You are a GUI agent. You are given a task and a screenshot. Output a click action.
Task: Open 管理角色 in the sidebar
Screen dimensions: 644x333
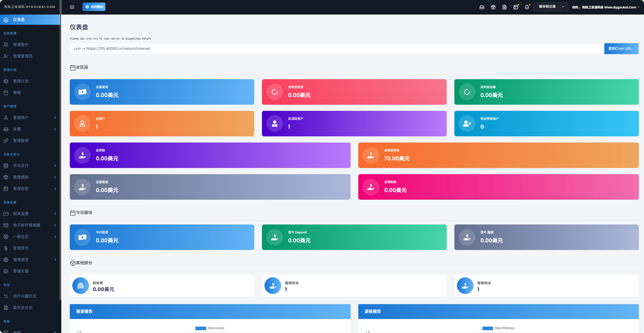(30, 44)
